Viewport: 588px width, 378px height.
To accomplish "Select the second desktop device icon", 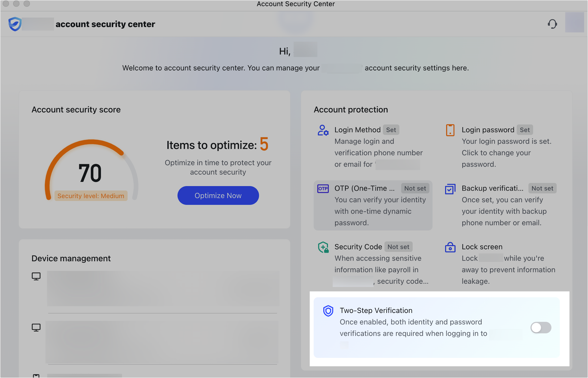I will point(36,328).
